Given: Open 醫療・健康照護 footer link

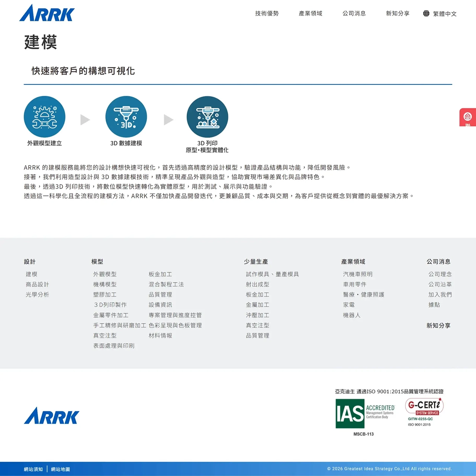Looking at the screenshot, I should point(364,295).
